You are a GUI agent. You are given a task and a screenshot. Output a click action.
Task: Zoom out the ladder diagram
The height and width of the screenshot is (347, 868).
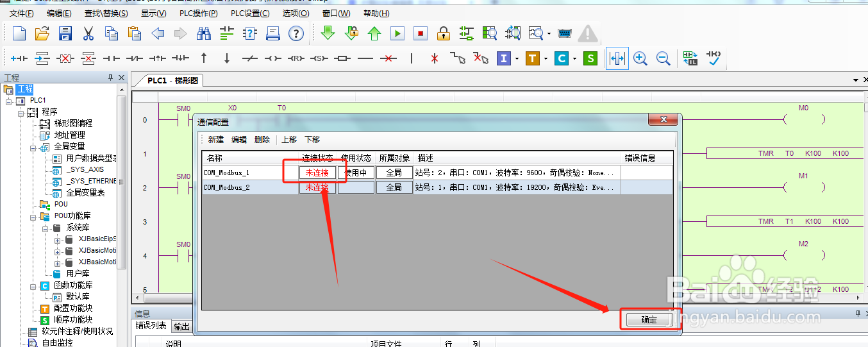pos(663,58)
